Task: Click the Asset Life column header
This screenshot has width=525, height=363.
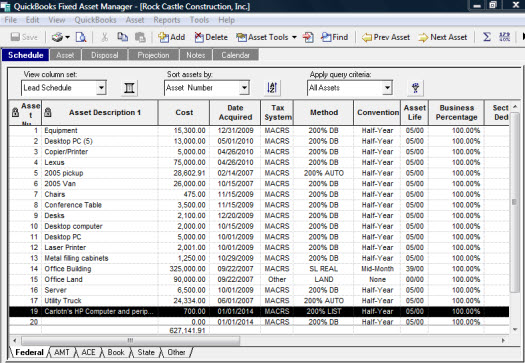Action: coord(415,113)
